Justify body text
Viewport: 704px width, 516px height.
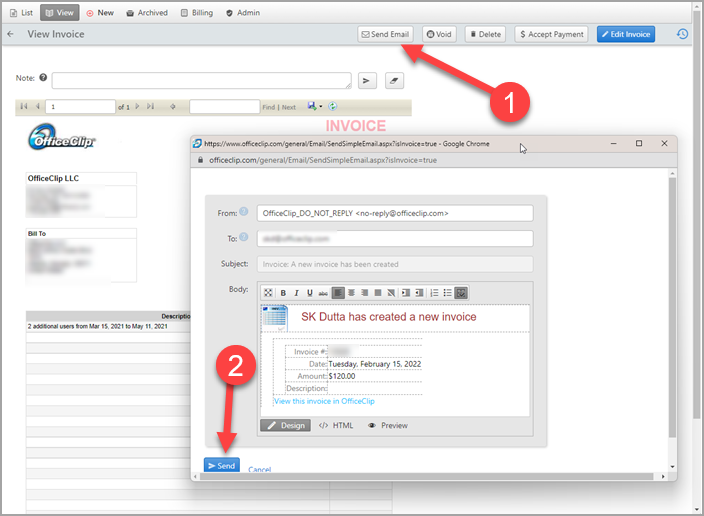click(x=378, y=293)
